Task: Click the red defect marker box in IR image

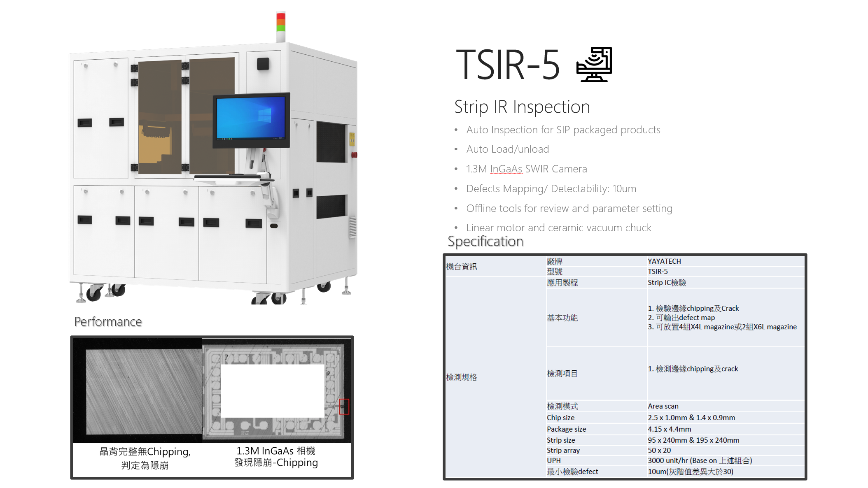Action: point(344,407)
